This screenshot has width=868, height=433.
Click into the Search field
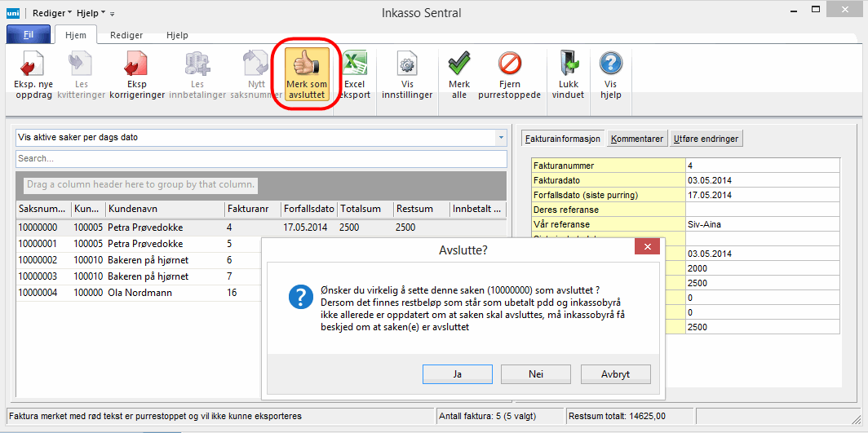pos(261,158)
